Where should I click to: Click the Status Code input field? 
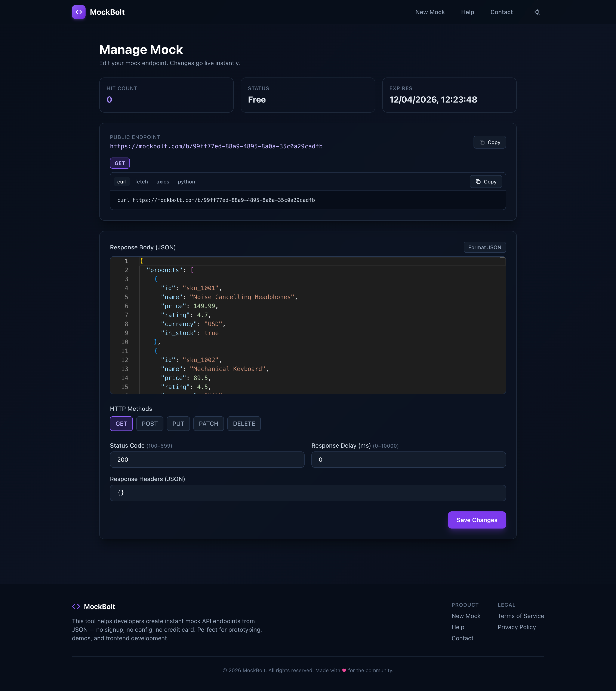207,460
